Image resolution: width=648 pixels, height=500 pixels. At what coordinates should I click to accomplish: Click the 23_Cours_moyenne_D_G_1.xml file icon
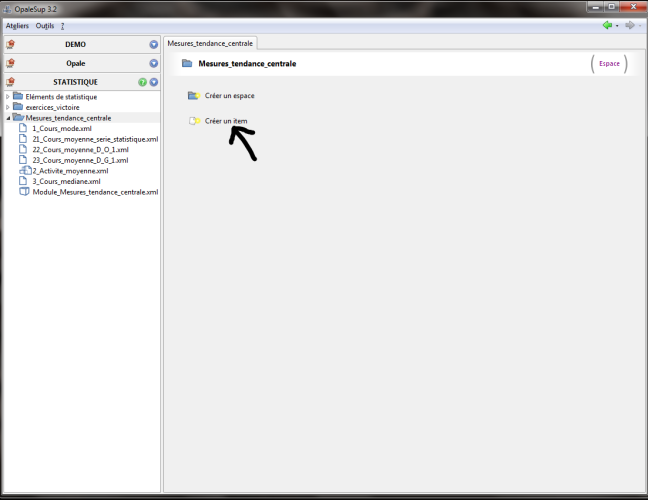pos(24,160)
